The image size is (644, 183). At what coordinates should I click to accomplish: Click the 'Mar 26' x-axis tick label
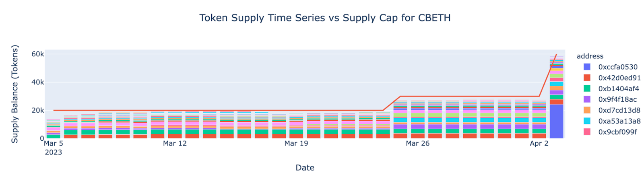click(418, 143)
